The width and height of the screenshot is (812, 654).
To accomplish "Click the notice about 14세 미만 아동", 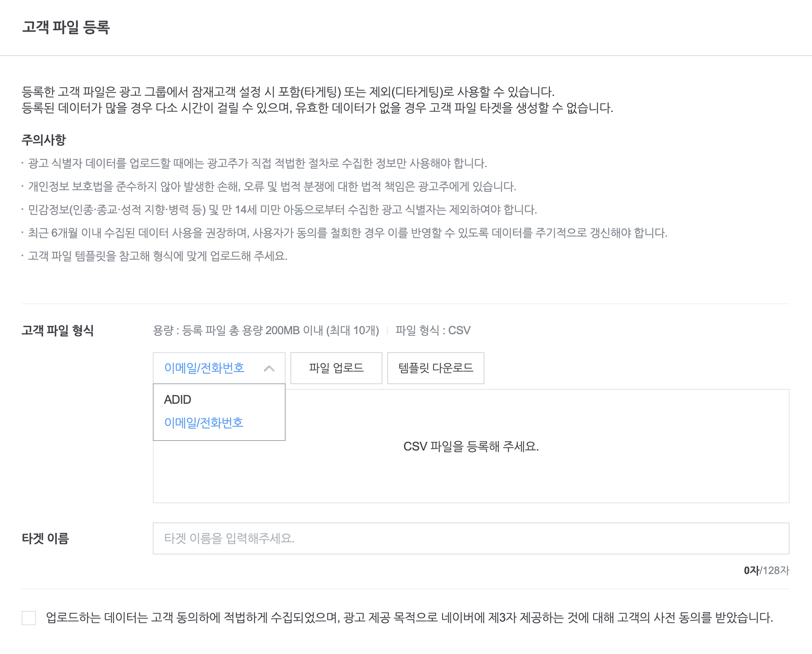I will (282, 209).
